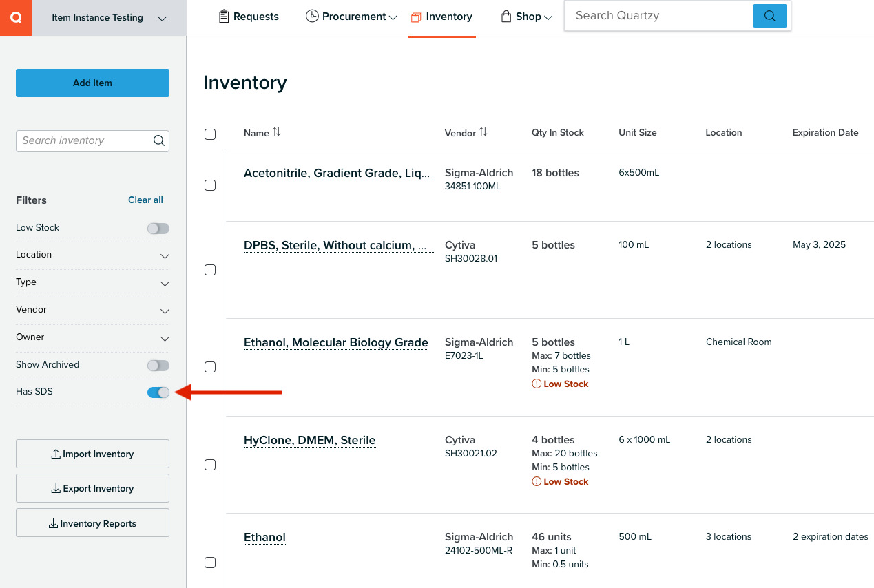Click the Quartzy logo icon
The image size is (874, 588).
click(15, 17)
